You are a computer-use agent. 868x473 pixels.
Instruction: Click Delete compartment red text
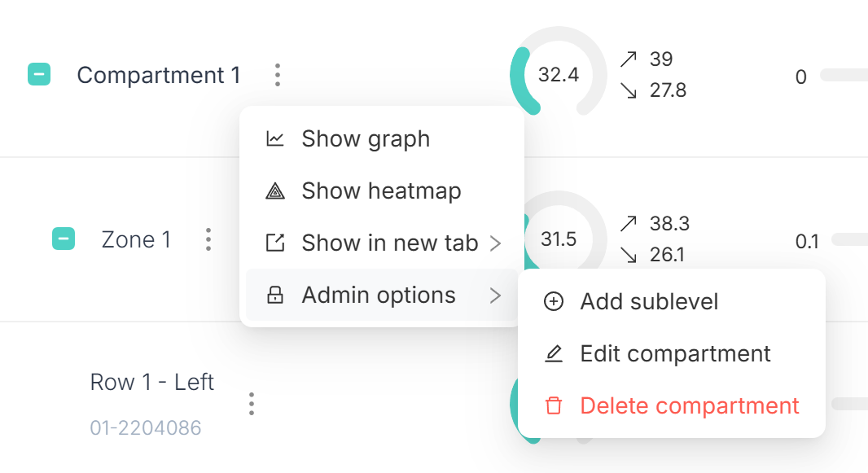click(690, 405)
